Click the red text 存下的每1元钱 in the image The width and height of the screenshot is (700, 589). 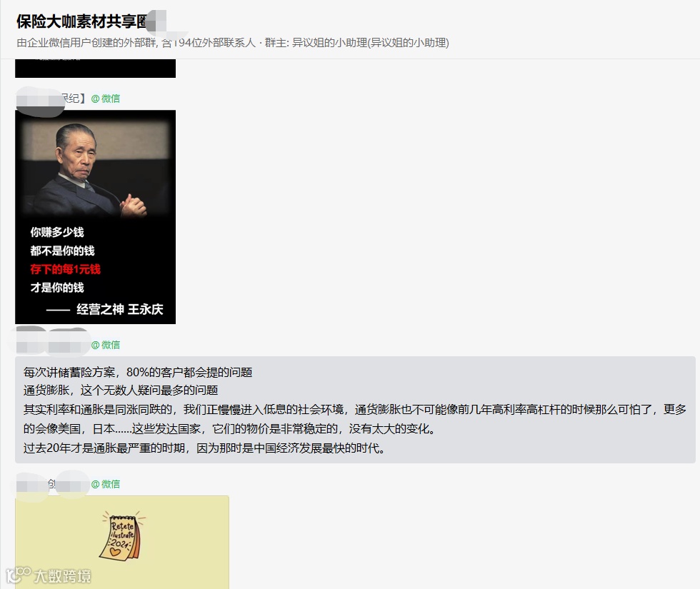65,269
